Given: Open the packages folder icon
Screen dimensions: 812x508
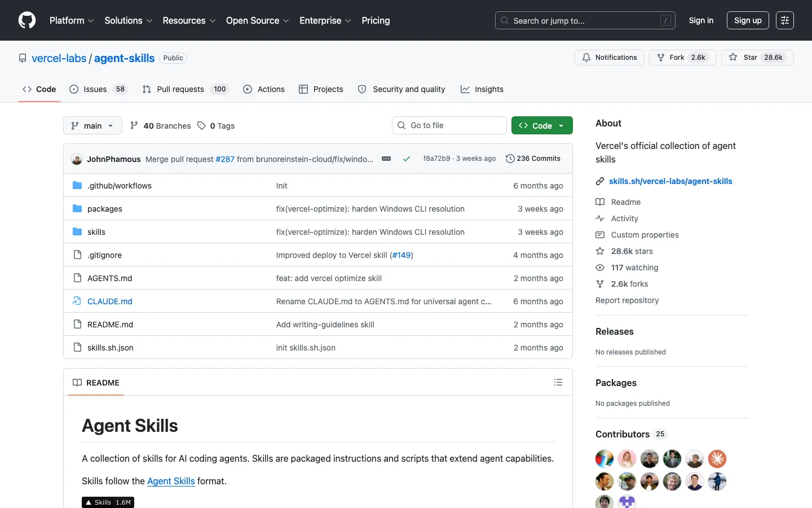Looking at the screenshot, I should 77,208.
